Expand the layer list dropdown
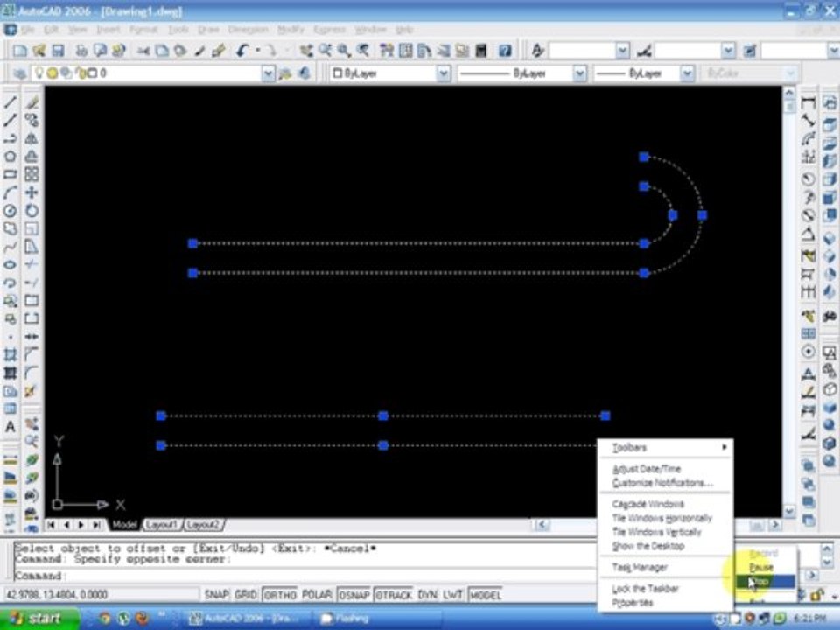Image resolution: width=840 pixels, height=630 pixels. 268,73
